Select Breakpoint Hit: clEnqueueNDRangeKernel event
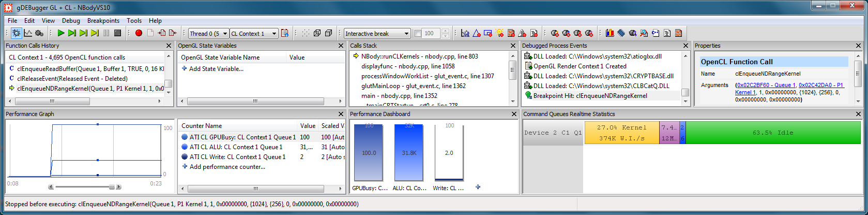868x215 pixels. tap(590, 96)
